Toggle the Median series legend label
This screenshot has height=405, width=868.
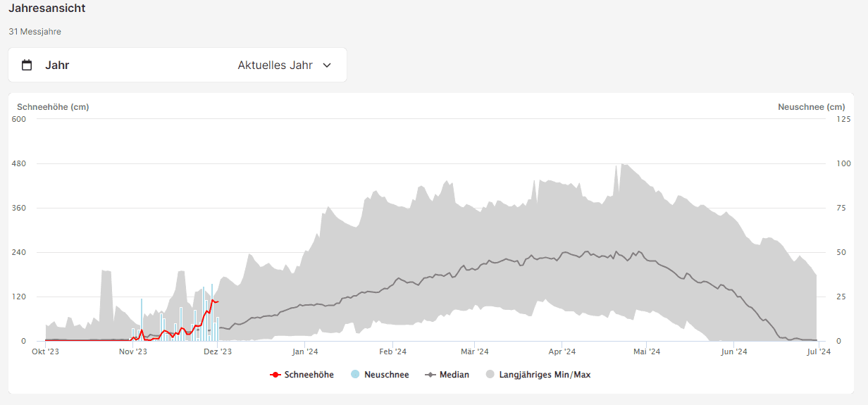coord(454,375)
